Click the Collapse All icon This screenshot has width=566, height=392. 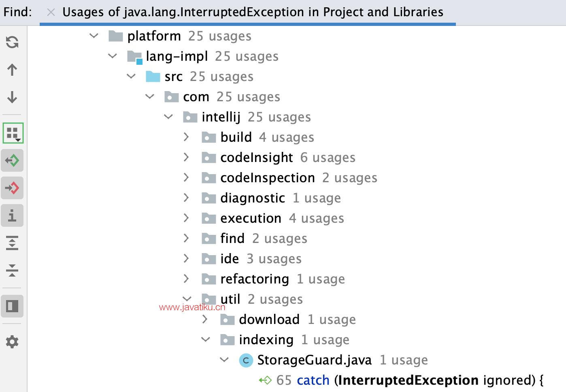click(12, 270)
